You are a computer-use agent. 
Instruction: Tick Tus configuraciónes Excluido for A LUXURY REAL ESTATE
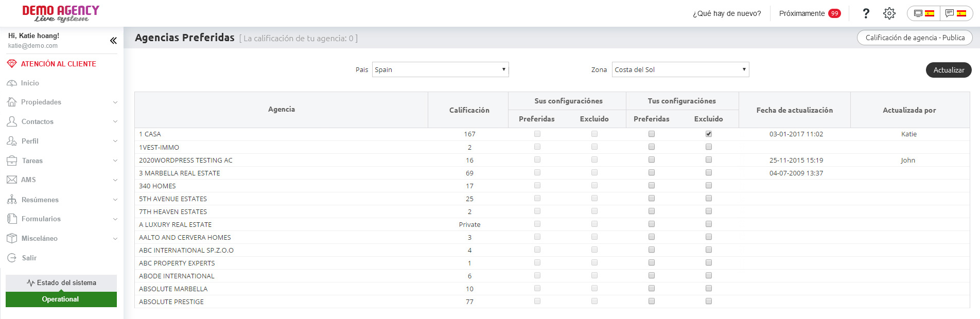click(x=709, y=224)
